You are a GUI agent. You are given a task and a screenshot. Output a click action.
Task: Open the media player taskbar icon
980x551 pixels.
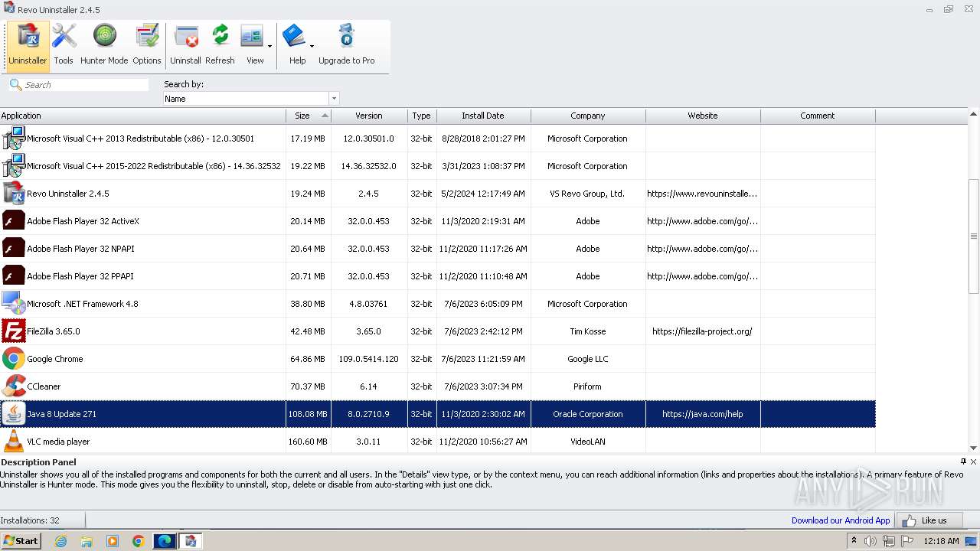tap(113, 541)
